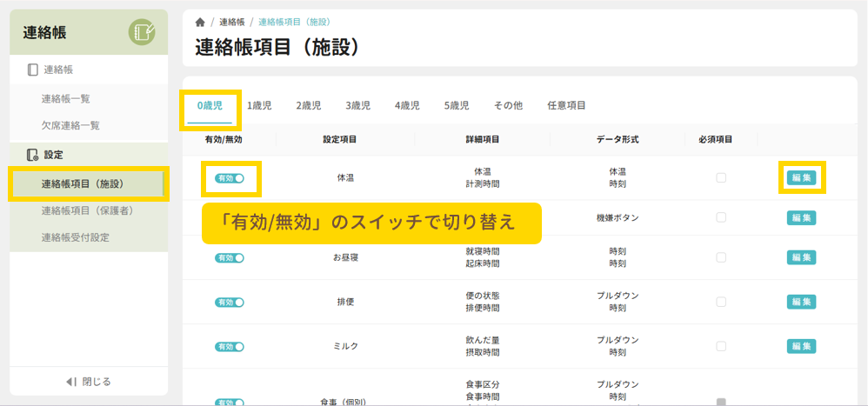Click 編集 button for ミルク row
Image resolution: width=868 pixels, height=406 pixels.
click(x=801, y=346)
